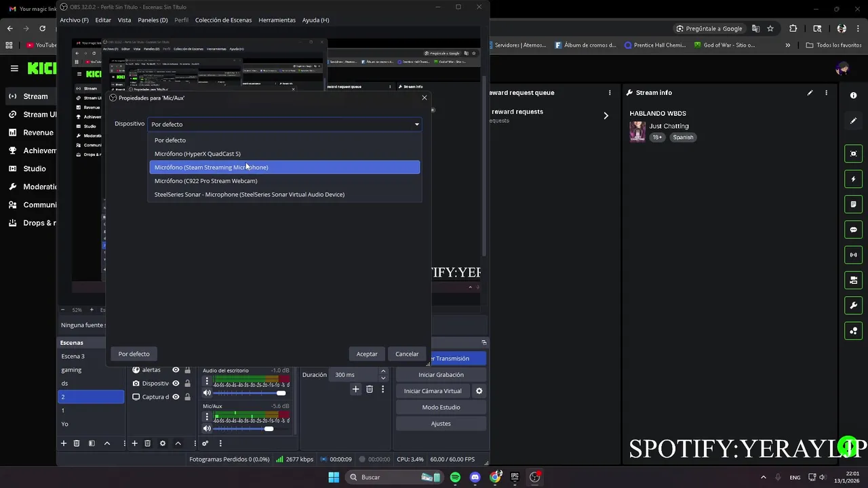Close the Propiedades para Mic/Aux dialog

pyautogui.click(x=425, y=98)
